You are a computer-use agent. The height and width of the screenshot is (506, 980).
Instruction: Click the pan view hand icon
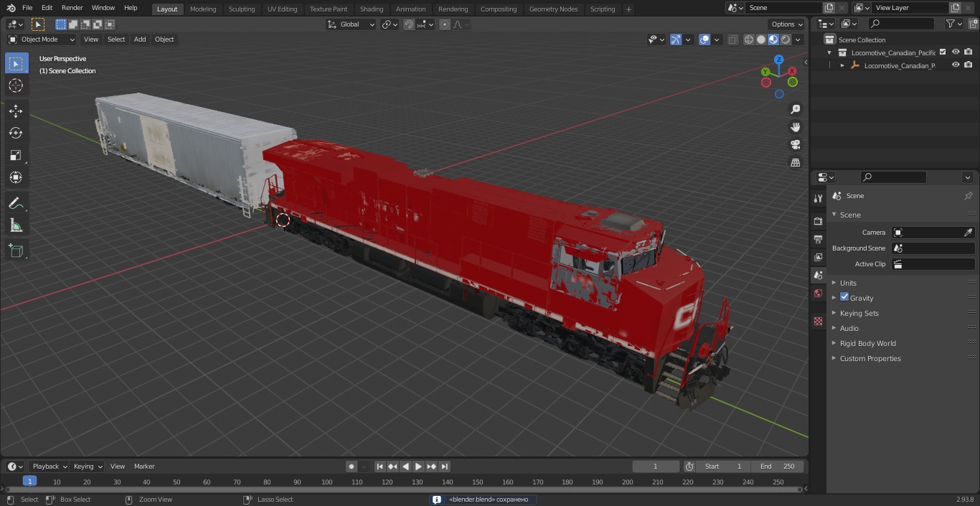796,127
